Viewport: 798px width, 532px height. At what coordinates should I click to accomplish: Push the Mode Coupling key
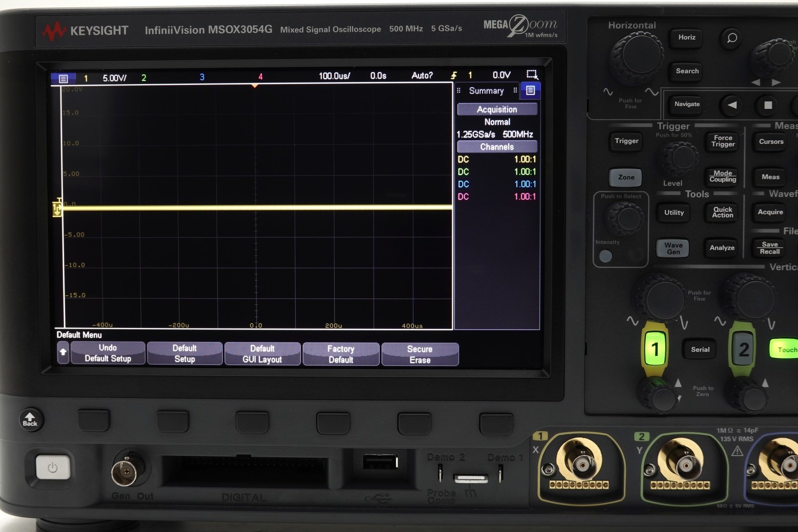point(723,177)
